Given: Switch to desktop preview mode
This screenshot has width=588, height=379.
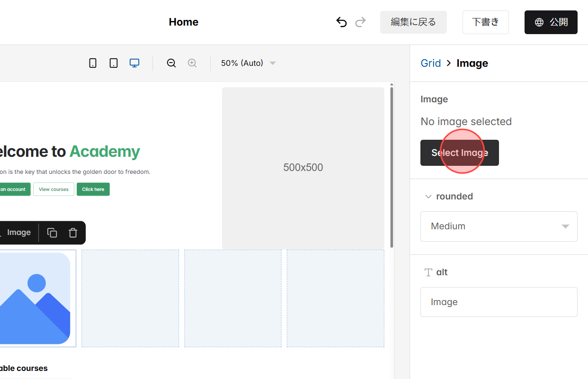Looking at the screenshot, I should (x=134, y=63).
